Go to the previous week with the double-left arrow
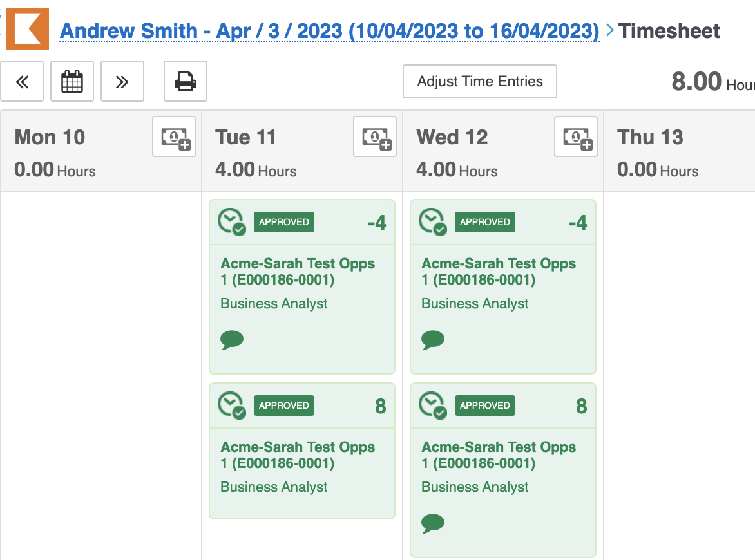Screen dimensions: 755x560 pyautogui.click(x=22, y=81)
